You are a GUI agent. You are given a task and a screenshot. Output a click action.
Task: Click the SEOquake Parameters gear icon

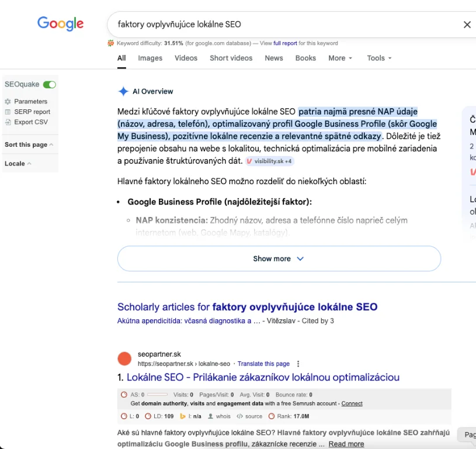click(x=8, y=102)
